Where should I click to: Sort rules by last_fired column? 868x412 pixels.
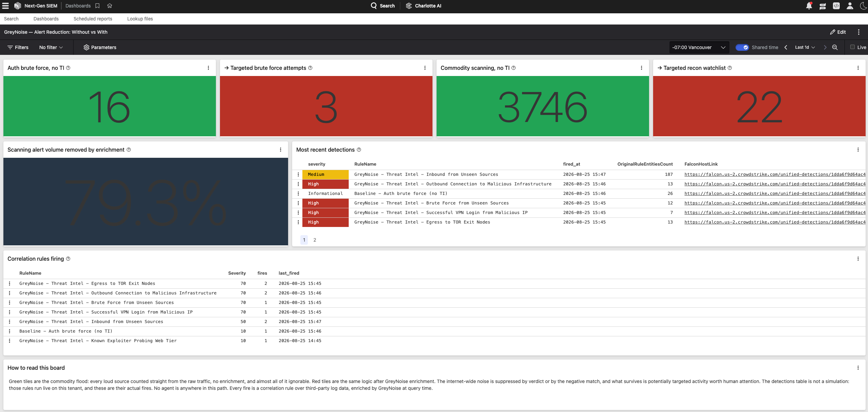pos(289,273)
